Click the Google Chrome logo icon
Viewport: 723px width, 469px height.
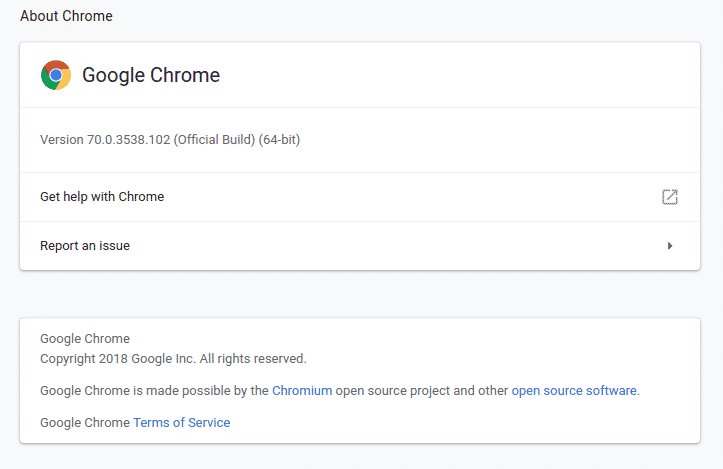pyautogui.click(x=56, y=75)
